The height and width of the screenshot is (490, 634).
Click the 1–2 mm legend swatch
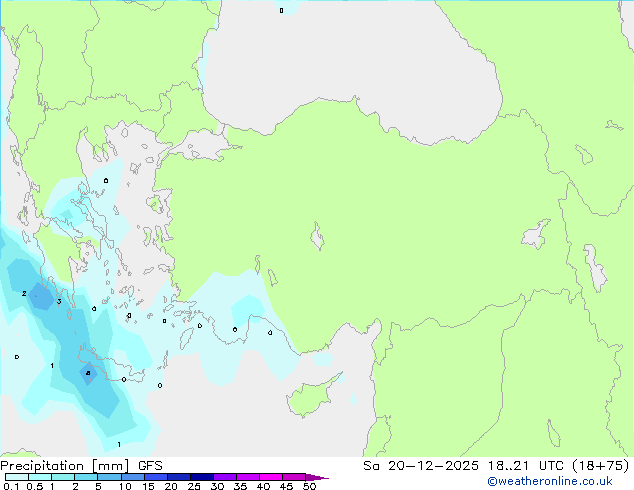(63, 477)
